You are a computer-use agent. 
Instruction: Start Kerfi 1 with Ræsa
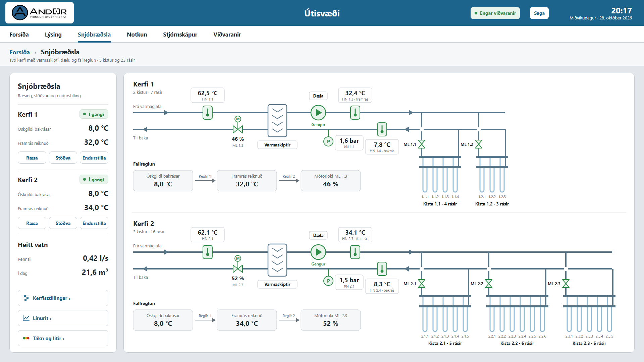pyautogui.click(x=32, y=158)
